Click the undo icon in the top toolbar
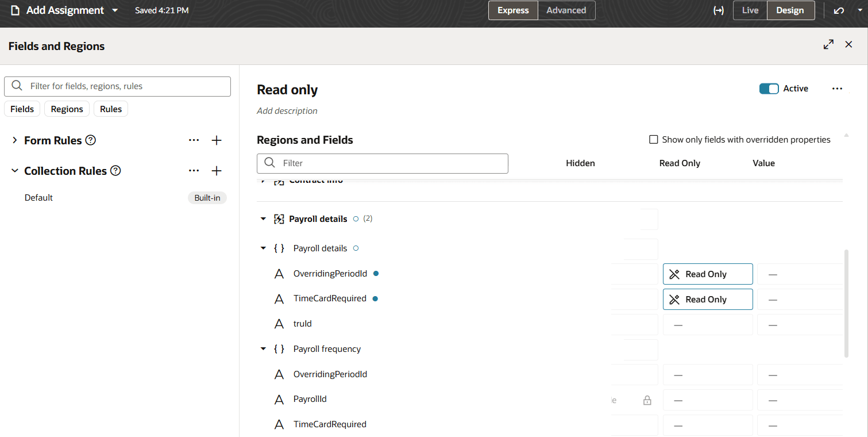The image size is (868, 437). pos(839,10)
